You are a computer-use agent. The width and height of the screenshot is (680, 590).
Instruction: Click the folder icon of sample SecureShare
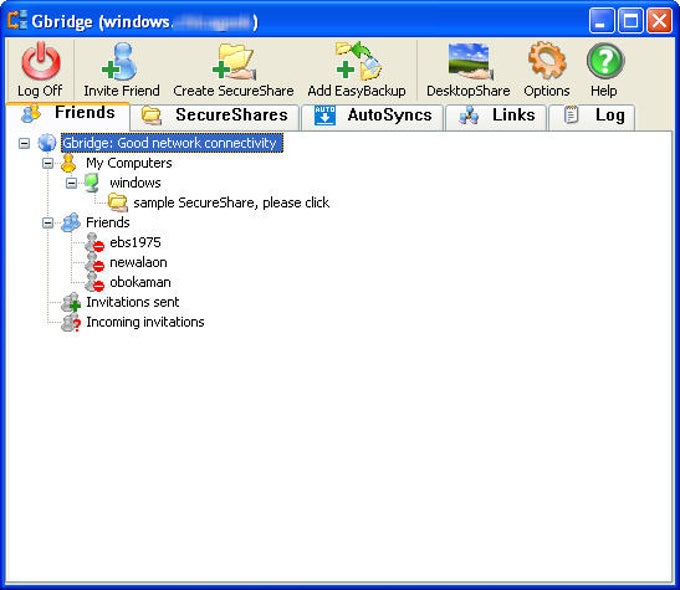point(118,203)
